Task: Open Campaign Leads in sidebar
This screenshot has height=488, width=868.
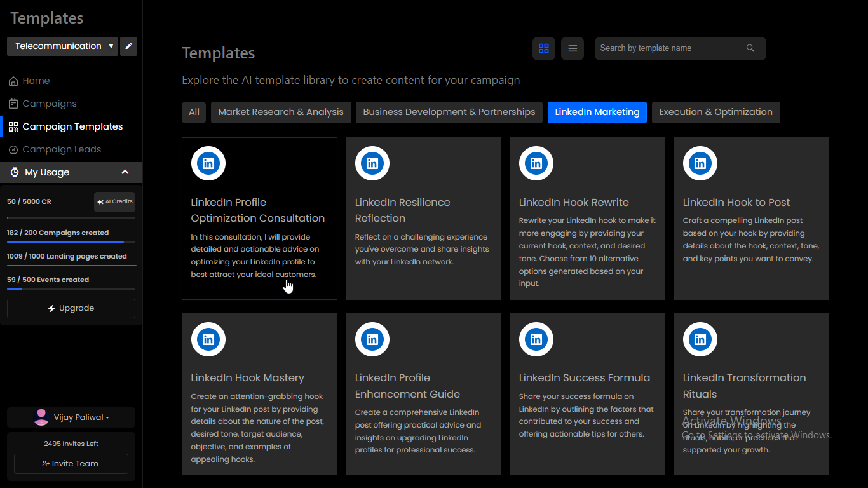Action: (x=62, y=149)
